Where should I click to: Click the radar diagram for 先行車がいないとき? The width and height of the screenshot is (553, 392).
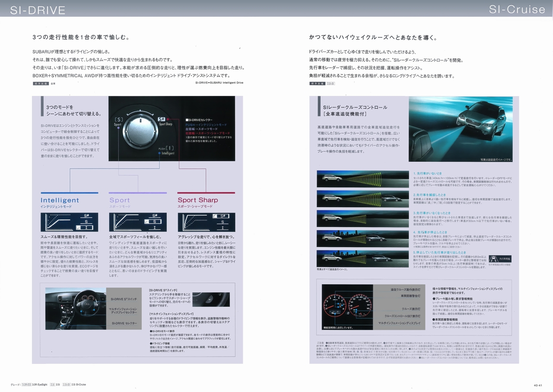[x=362, y=179]
